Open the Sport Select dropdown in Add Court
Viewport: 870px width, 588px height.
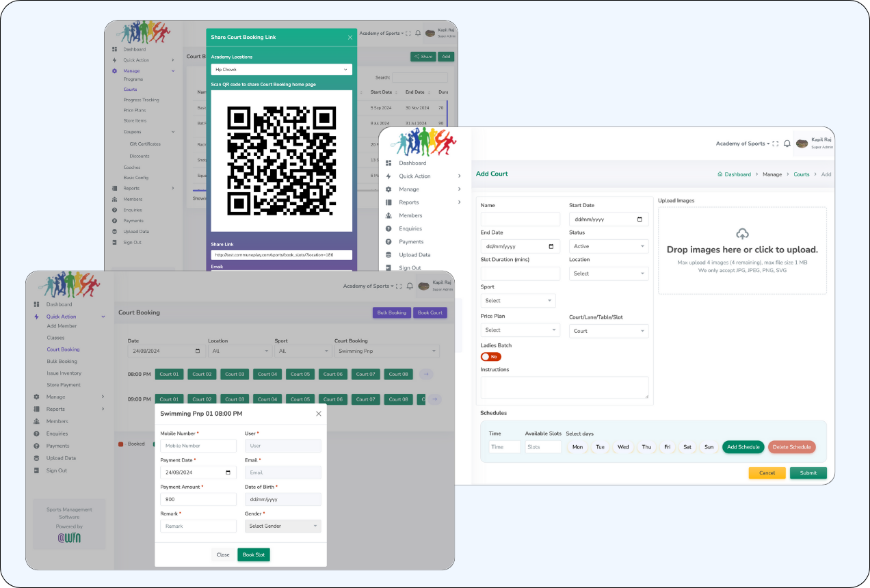coord(518,301)
